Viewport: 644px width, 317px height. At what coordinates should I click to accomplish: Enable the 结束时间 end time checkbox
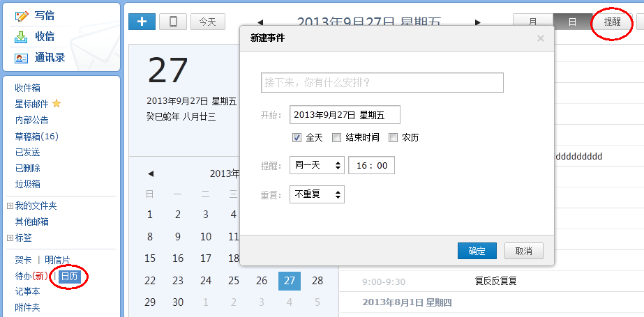pyautogui.click(x=336, y=138)
